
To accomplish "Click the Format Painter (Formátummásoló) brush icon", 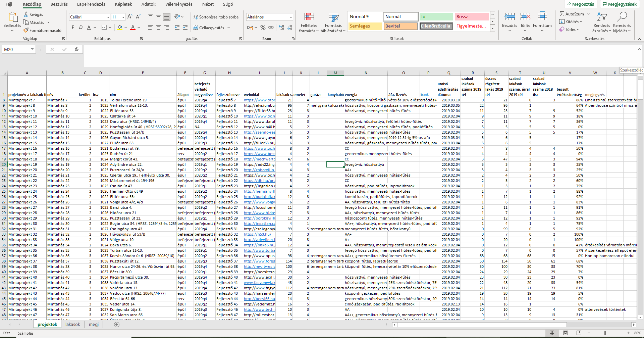I will click(26, 31).
